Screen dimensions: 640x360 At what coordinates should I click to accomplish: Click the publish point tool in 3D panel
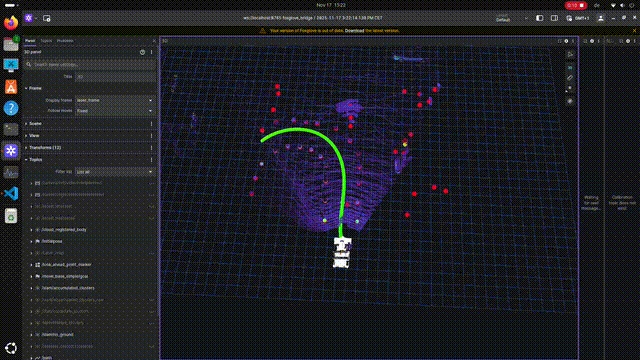pos(570,88)
